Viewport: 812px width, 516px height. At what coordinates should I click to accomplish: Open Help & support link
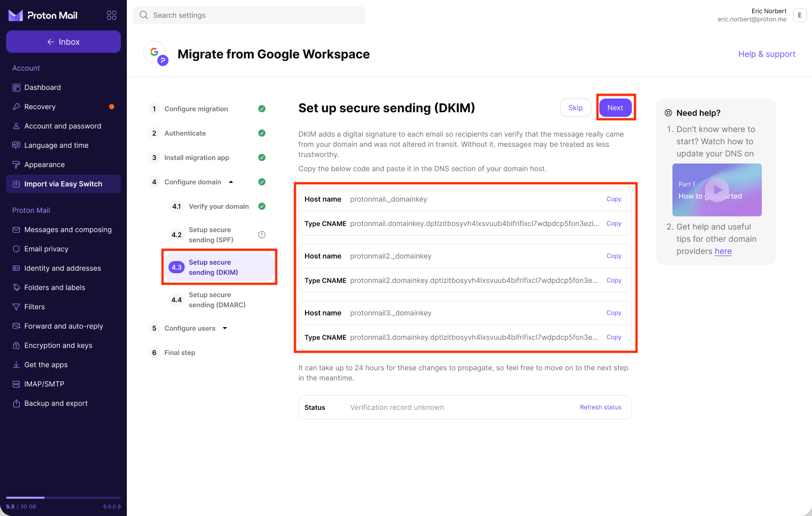767,54
